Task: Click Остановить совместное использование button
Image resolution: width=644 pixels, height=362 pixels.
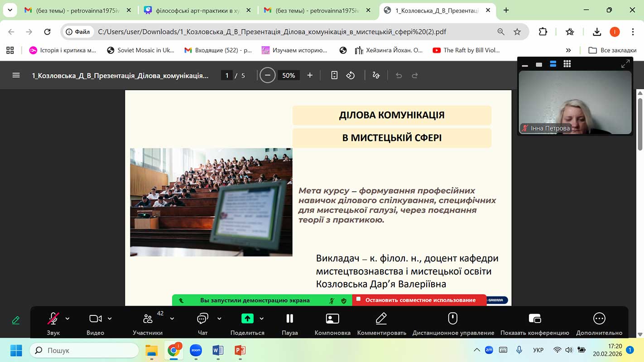Action: 420,300
